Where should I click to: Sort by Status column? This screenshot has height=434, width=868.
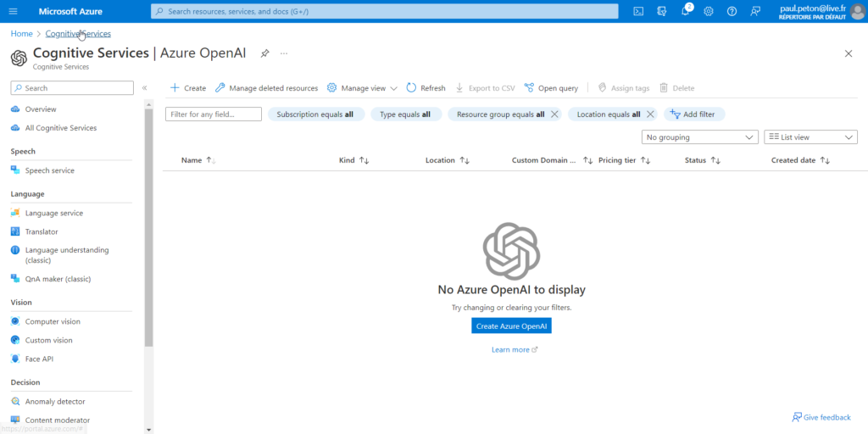(702, 160)
